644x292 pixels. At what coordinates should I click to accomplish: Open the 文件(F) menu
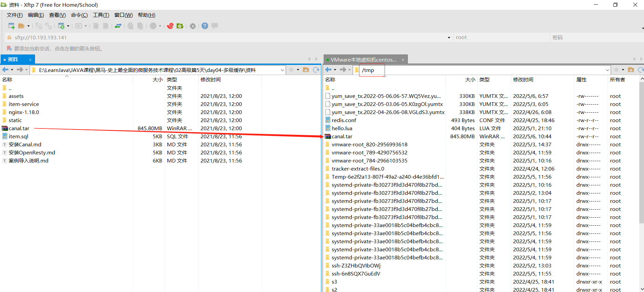coord(15,15)
